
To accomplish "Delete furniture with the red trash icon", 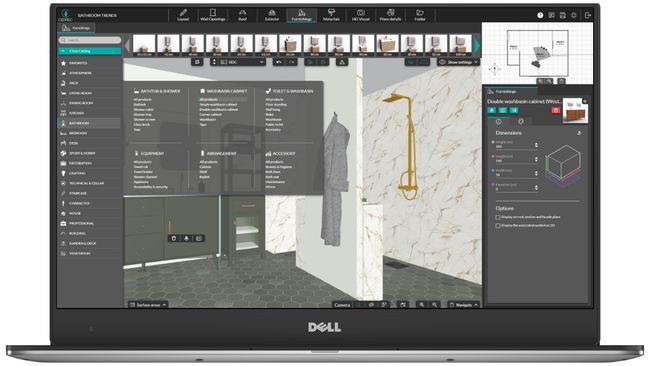I will [555, 110].
